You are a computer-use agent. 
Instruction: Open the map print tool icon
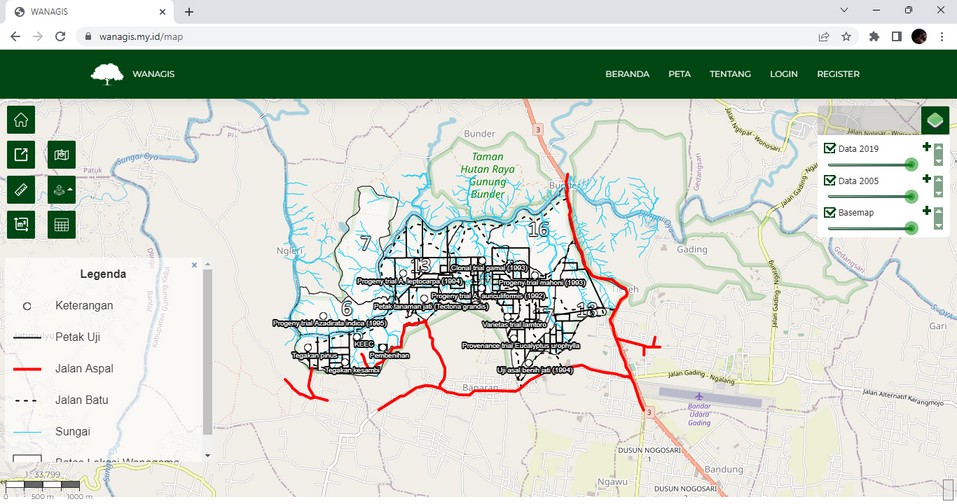(62, 155)
